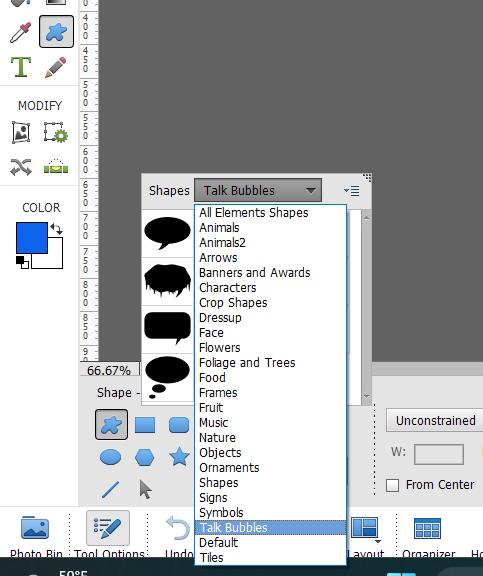Select the Eyedropper color picker tool

21,32
